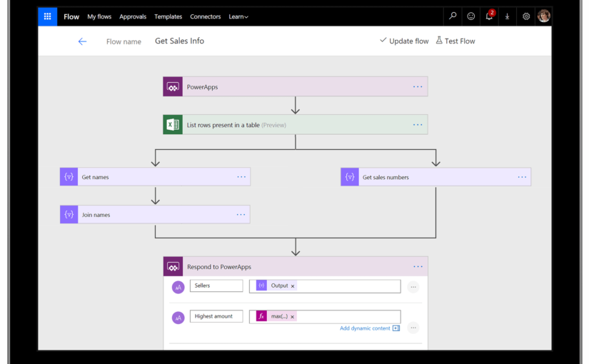Viewport: 589px width, 364px height.
Task: Click the PowerApps trigger icon
Action: (173, 87)
